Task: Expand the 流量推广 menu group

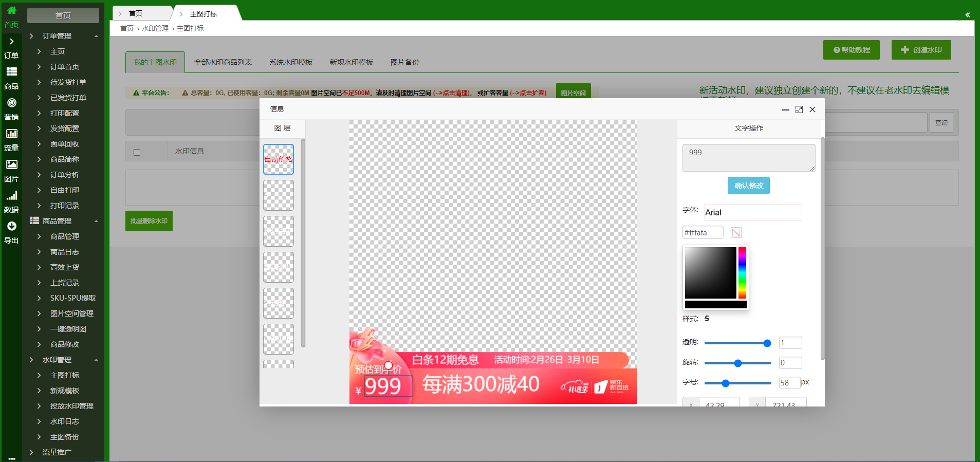Action: (x=57, y=452)
